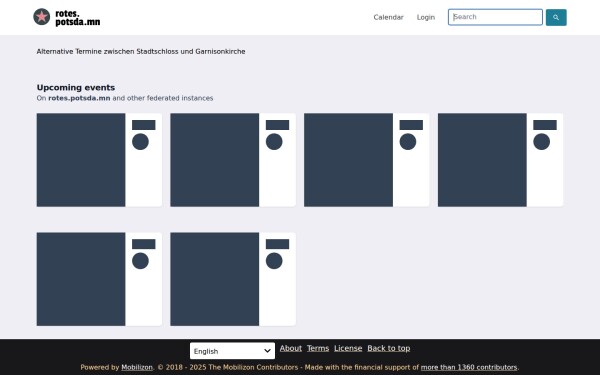Open the License link

point(348,348)
